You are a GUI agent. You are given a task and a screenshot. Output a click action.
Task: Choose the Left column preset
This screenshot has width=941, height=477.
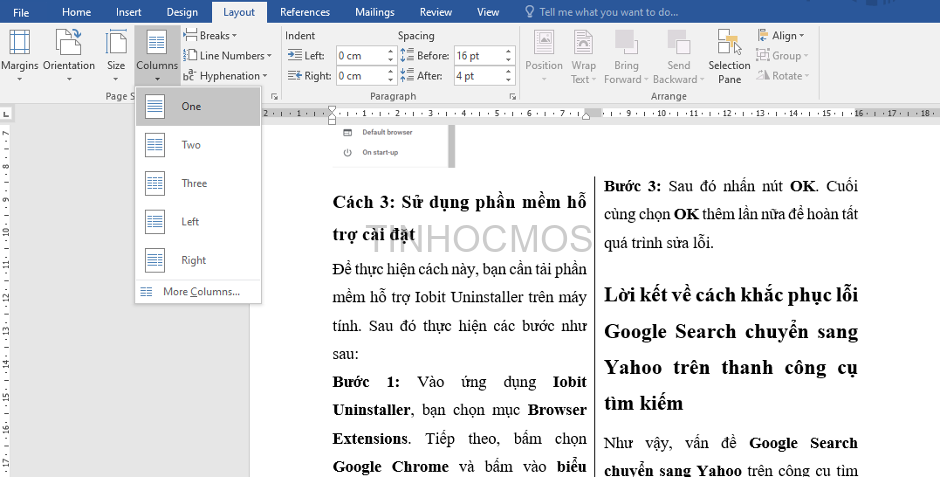tap(198, 221)
